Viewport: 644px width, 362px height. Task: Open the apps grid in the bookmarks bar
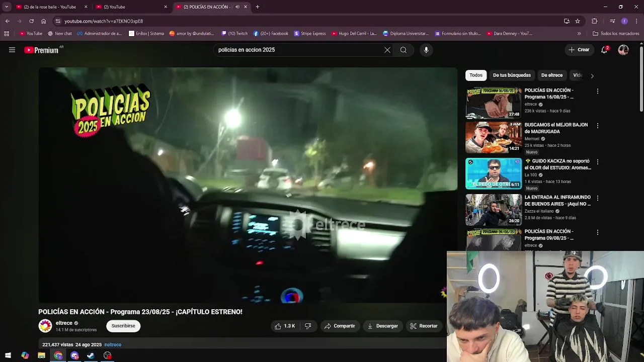point(7,34)
